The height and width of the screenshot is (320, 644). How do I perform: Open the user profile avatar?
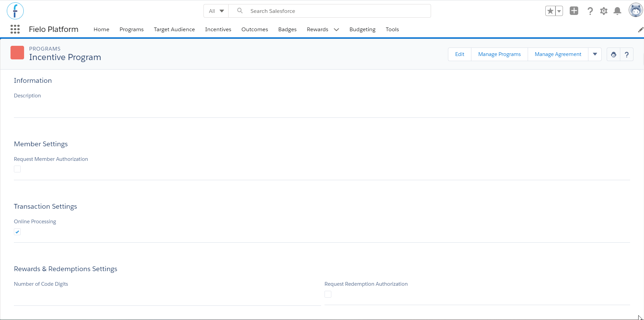tap(636, 10)
